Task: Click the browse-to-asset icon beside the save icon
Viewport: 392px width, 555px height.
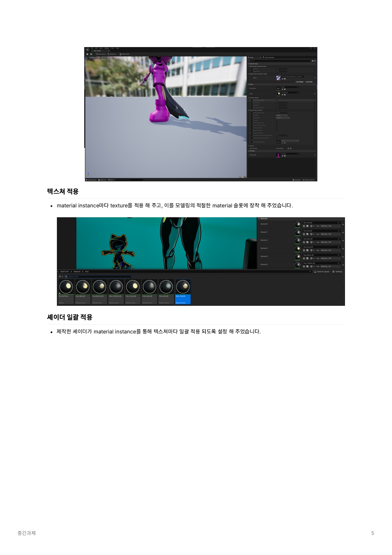Action: (91, 54)
